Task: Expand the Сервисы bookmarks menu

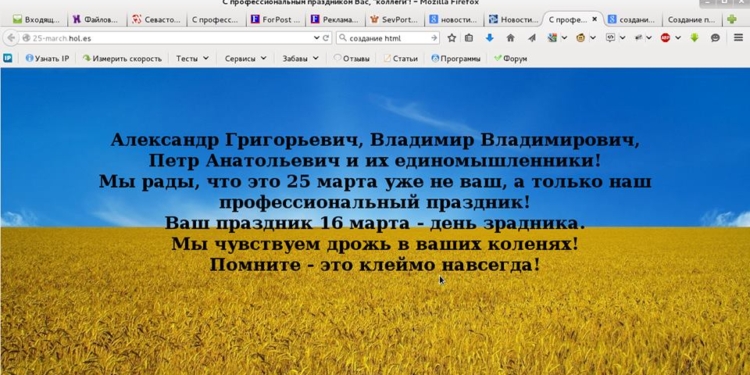Action: tap(245, 58)
